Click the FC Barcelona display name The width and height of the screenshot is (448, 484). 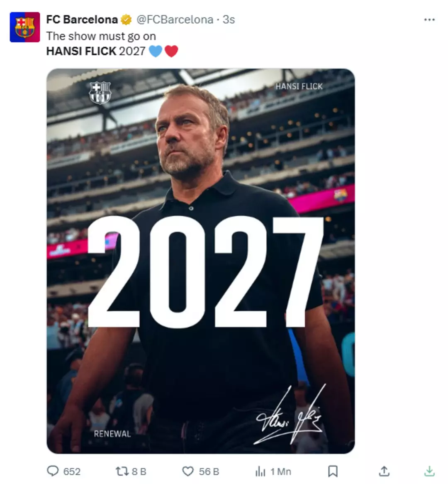82,20
